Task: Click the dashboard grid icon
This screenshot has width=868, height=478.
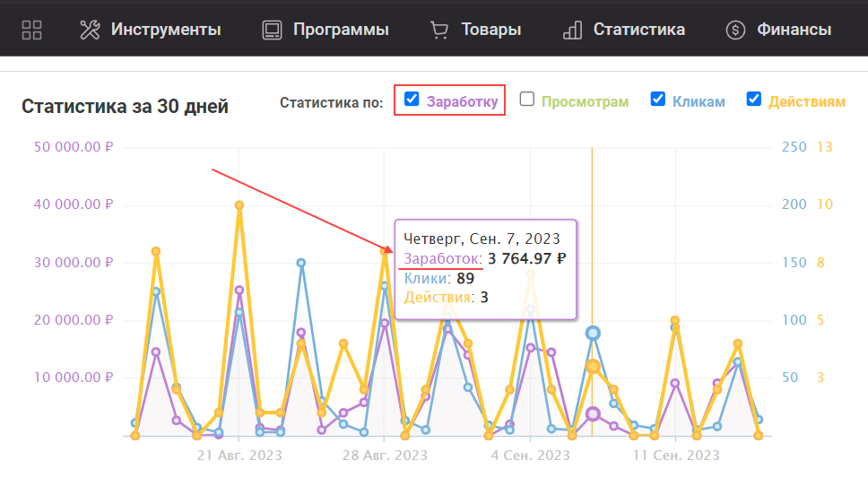Action: click(x=32, y=30)
